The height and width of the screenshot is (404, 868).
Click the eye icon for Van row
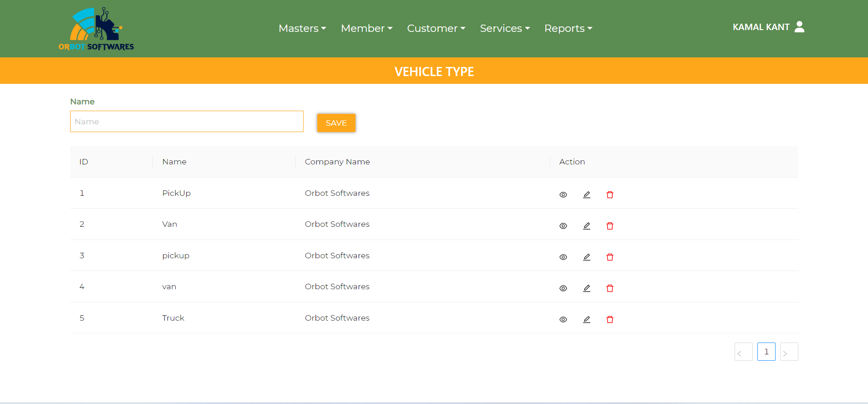[563, 226]
